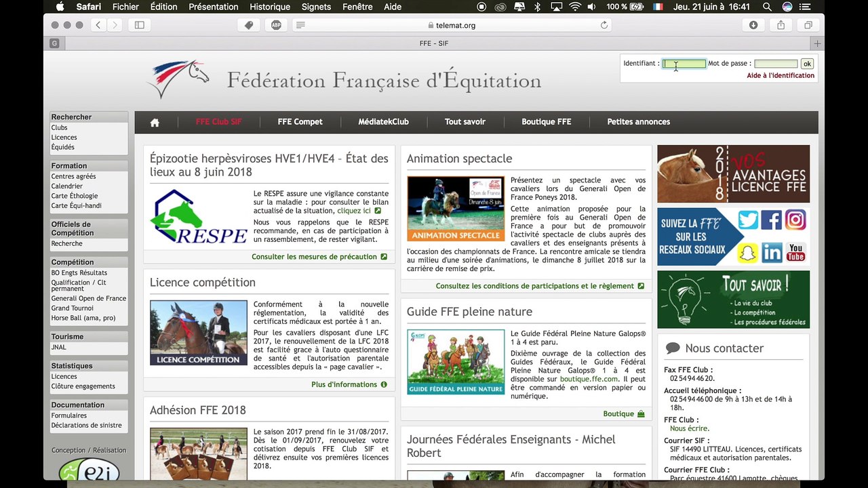Open the Équidés link in sidebar

pyautogui.click(x=63, y=147)
